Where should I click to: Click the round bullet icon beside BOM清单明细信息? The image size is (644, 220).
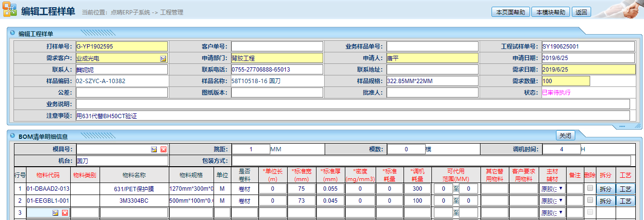click(x=12, y=136)
